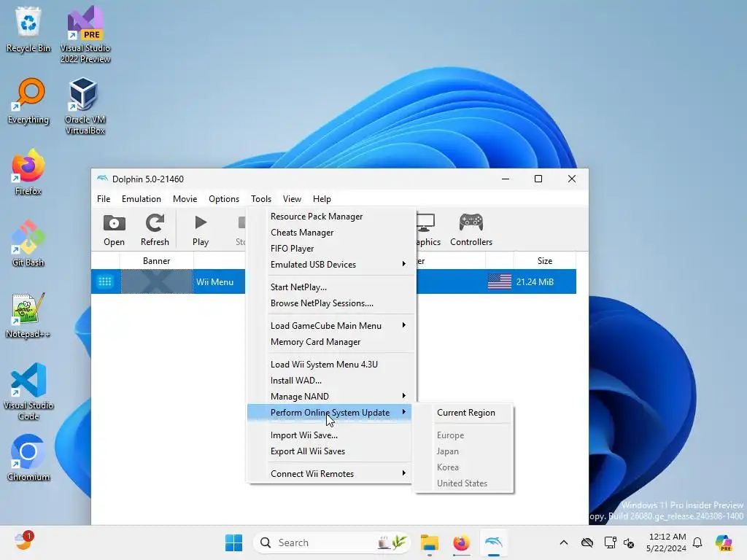
Task: Click the Dolphin taskbar icon
Action: [x=494, y=542]
